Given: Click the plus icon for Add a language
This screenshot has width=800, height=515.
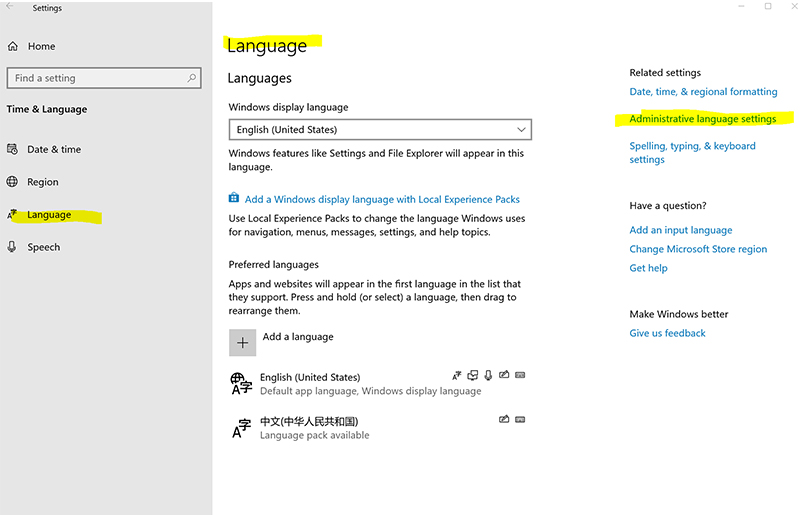Looking at the screenshot, I should click(242, 342).
